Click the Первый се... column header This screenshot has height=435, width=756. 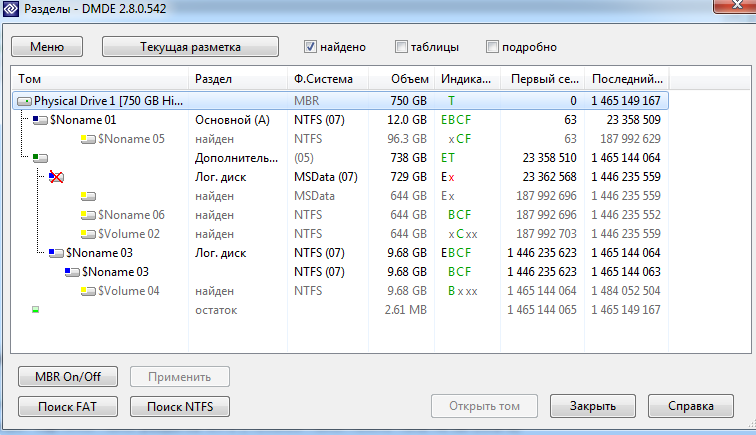543,79
